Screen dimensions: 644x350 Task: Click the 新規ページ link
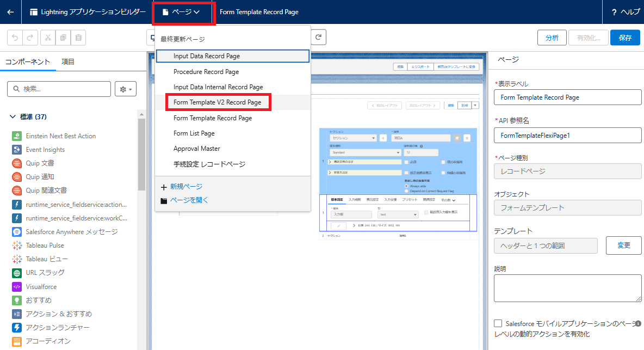tap(186, 187)
